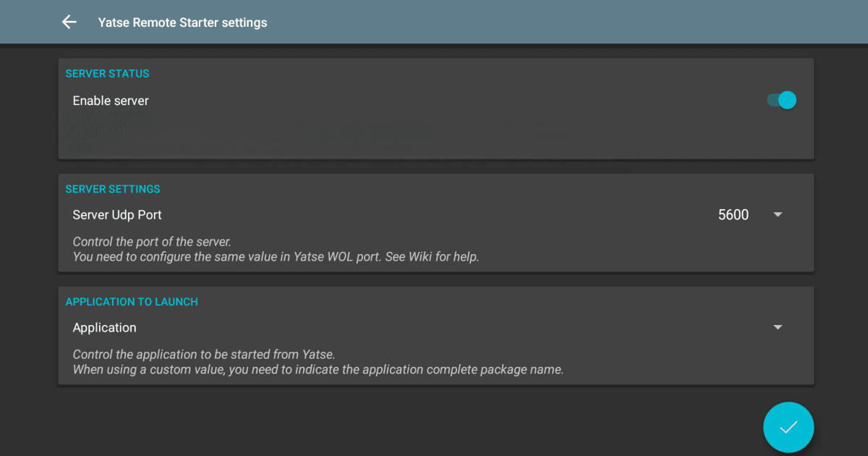Click the Server Udp Port label

117,215
